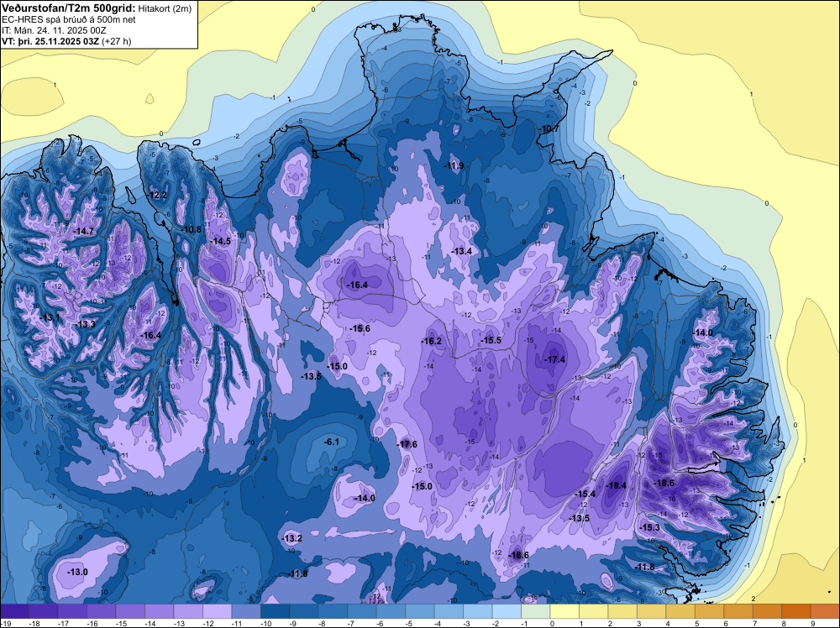The image size is (840, 628).
Task: Select the -7 legend color swatch
Action: click(x=361, y=611)
